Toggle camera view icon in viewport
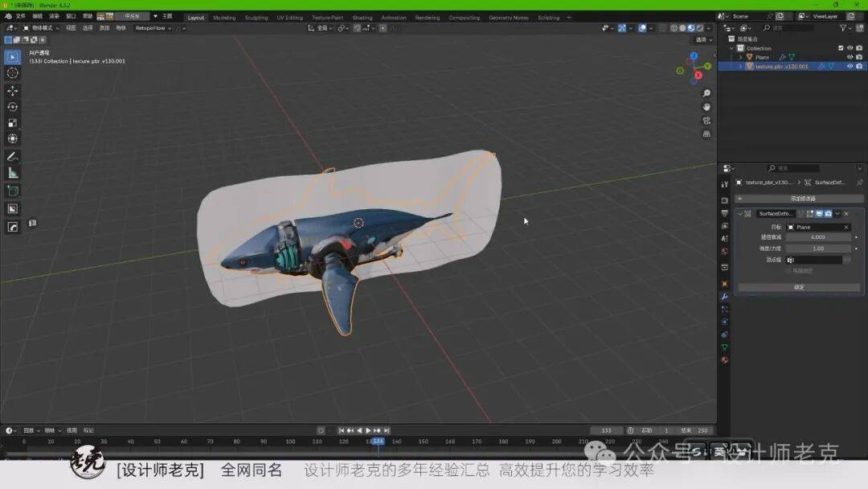Screen dimensions: 868x489 pos(706,121)
